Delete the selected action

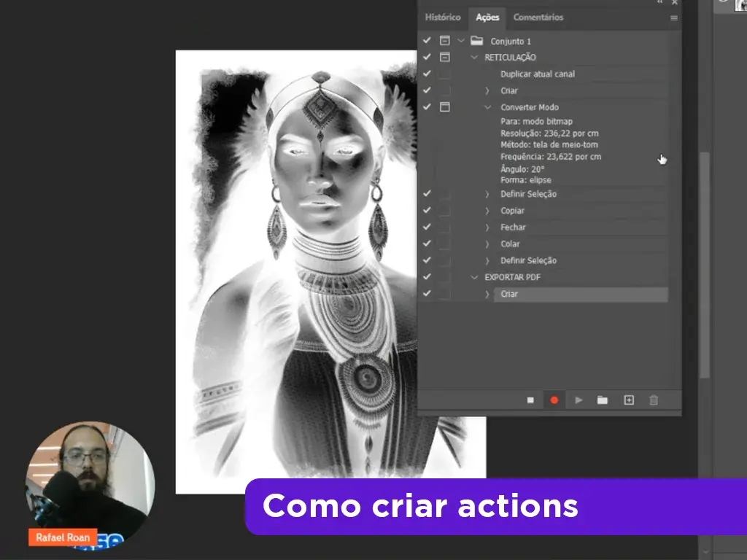click(x=653, y=400)
